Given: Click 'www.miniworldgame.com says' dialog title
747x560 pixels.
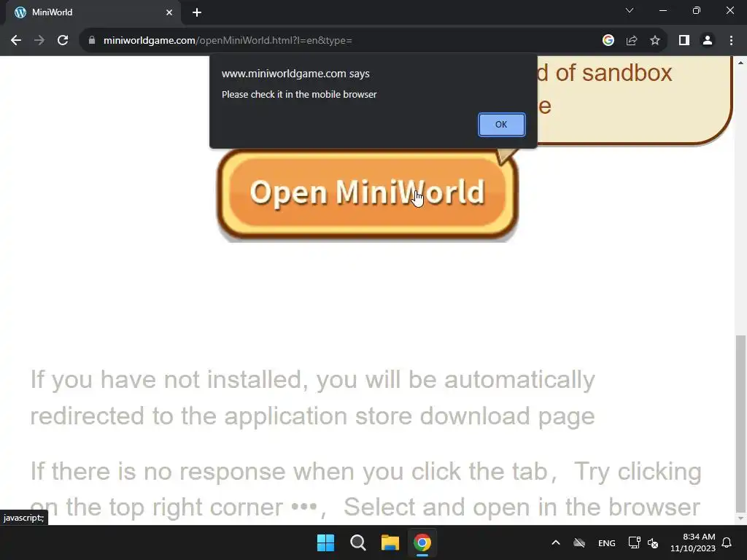Looking at the screenshot, I should (295, 74).
